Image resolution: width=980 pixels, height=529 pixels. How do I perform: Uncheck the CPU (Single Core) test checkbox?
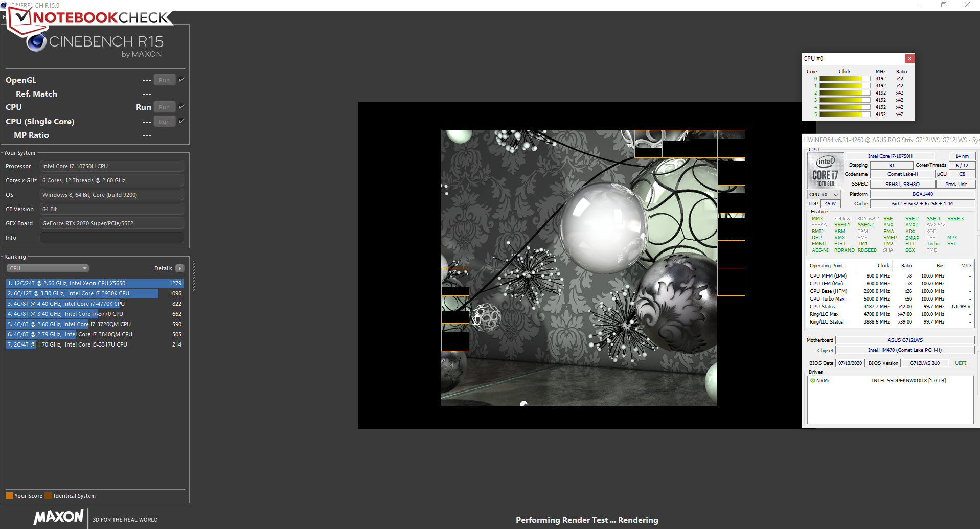point(181,121)
